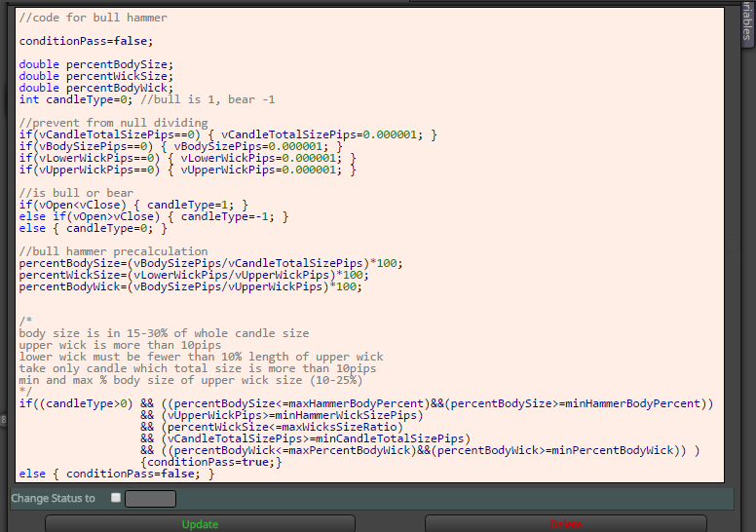
Task: Click the 'min and max % body size' comment
Action: 191,380
